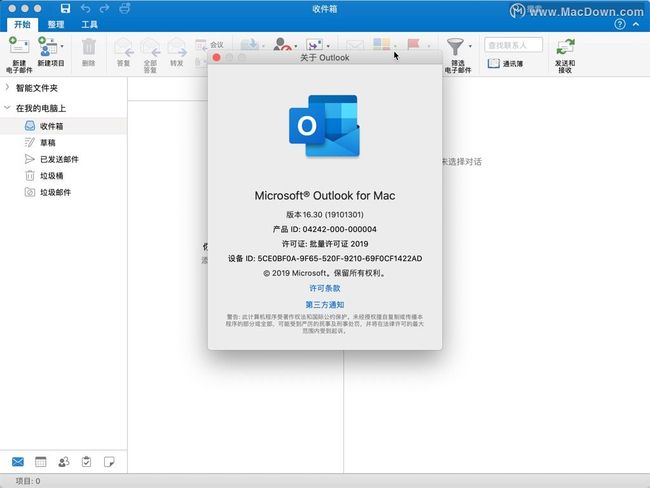Click the Undo arrow in title bar

point(85,9)
